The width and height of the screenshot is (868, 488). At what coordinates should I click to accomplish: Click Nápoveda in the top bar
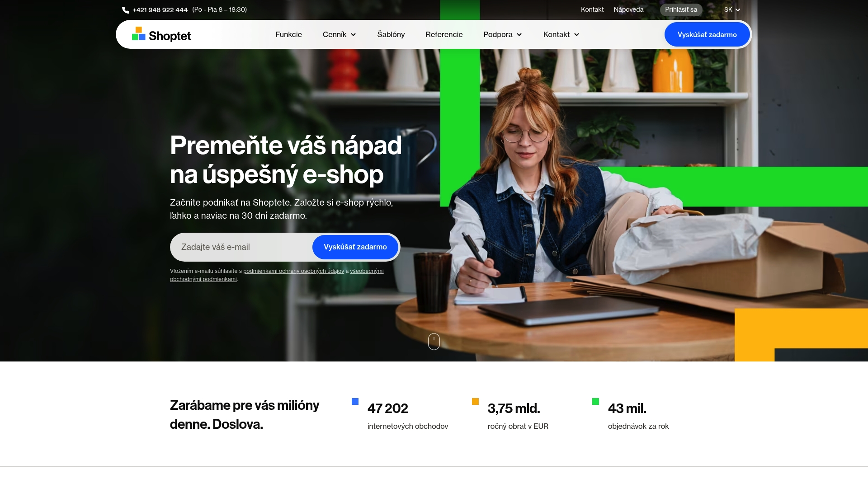(628, 9)
